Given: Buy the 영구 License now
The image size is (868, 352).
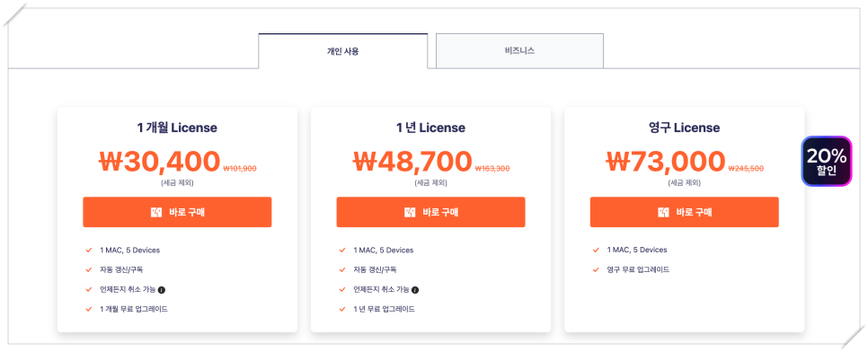Looking at the screenshot, I should point(684,212).
